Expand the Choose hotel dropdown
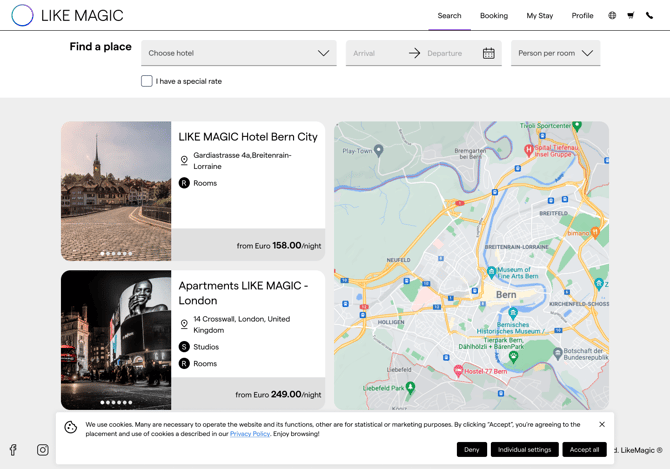This screenshot has width=670, height=469. pyautogui.click(x=238, y=53)
